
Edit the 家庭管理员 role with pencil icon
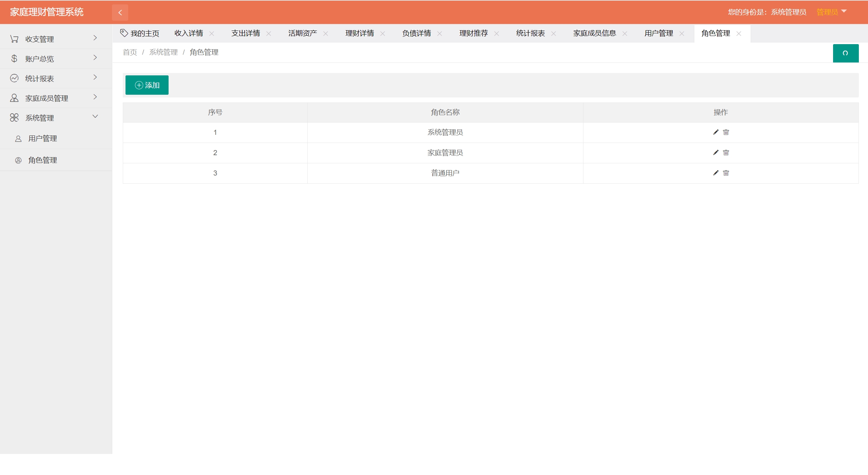(x=716, y=152)
